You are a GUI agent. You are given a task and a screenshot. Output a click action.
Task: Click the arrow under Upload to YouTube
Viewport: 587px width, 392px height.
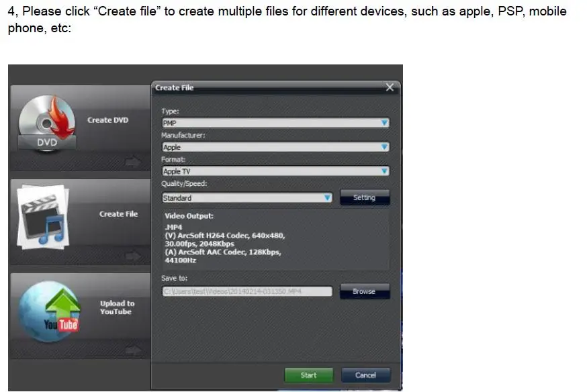pos(133,350)
